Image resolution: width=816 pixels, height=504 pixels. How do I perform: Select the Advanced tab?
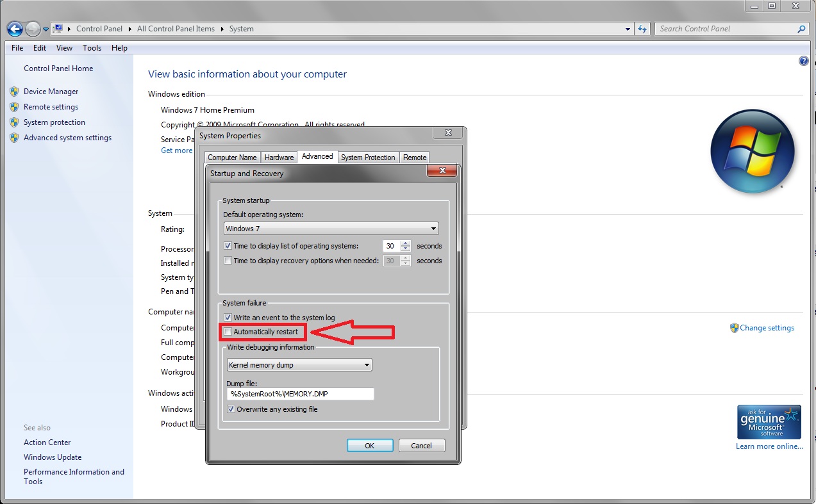coord(317,156)
